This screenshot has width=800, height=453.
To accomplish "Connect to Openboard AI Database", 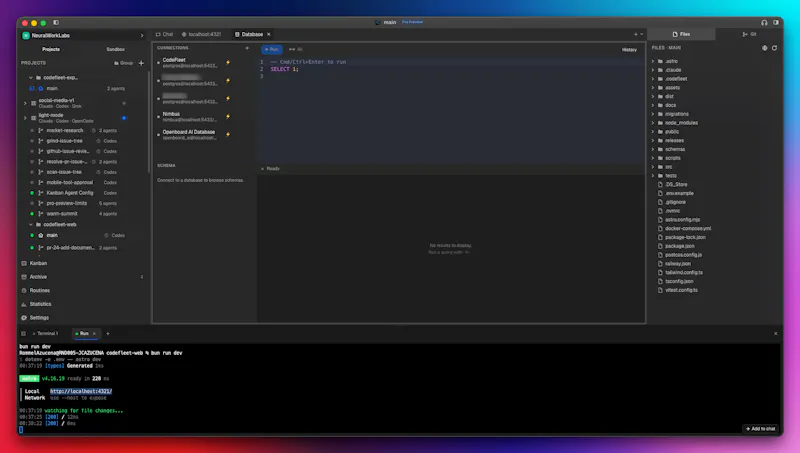I will [x=228, y=135].
